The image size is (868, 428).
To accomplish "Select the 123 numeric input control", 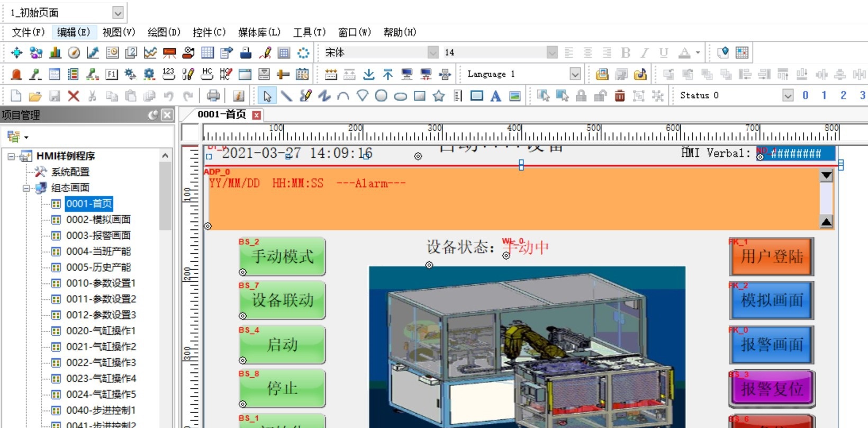I will (168, 74).
